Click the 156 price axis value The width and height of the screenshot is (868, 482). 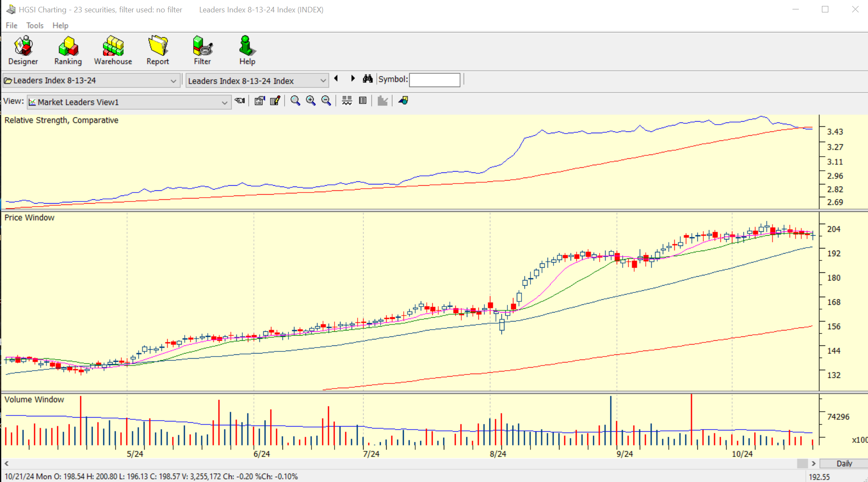tap(834, 327)
